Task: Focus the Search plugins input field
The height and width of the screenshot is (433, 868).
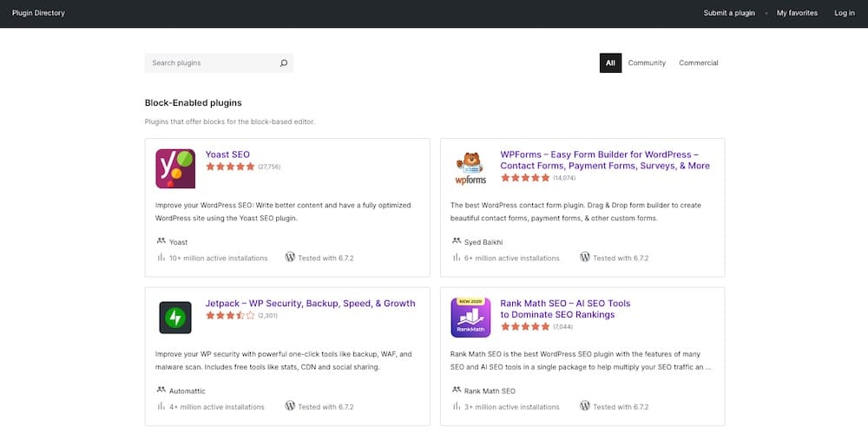Action: click(213, 63)
